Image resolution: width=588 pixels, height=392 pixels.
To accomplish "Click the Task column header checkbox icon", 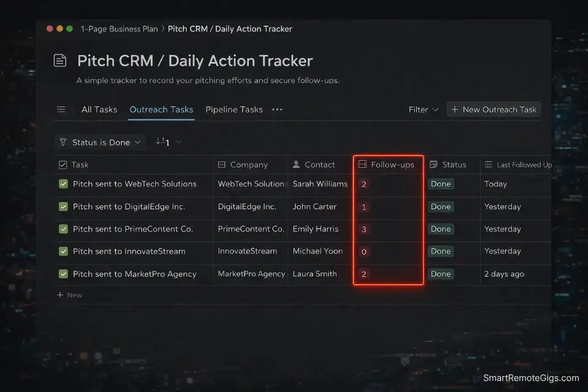I will click(63, 164).
